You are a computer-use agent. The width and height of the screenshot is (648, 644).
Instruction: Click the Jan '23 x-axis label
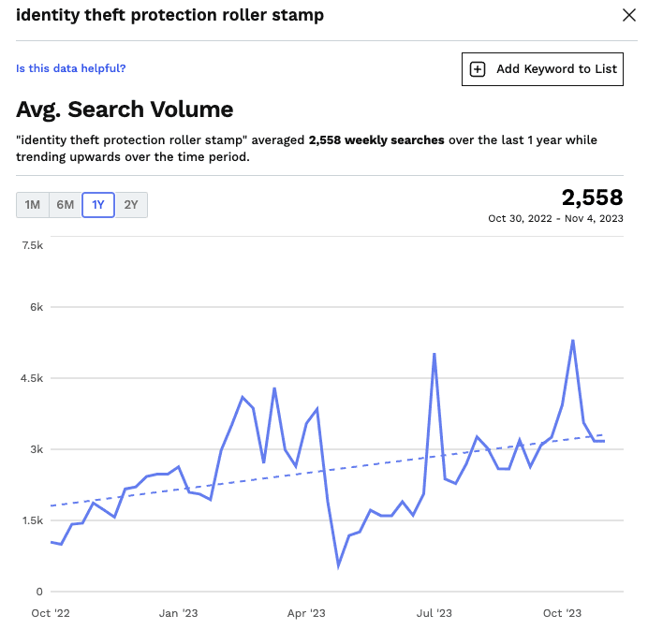click(x=178, y=614)
